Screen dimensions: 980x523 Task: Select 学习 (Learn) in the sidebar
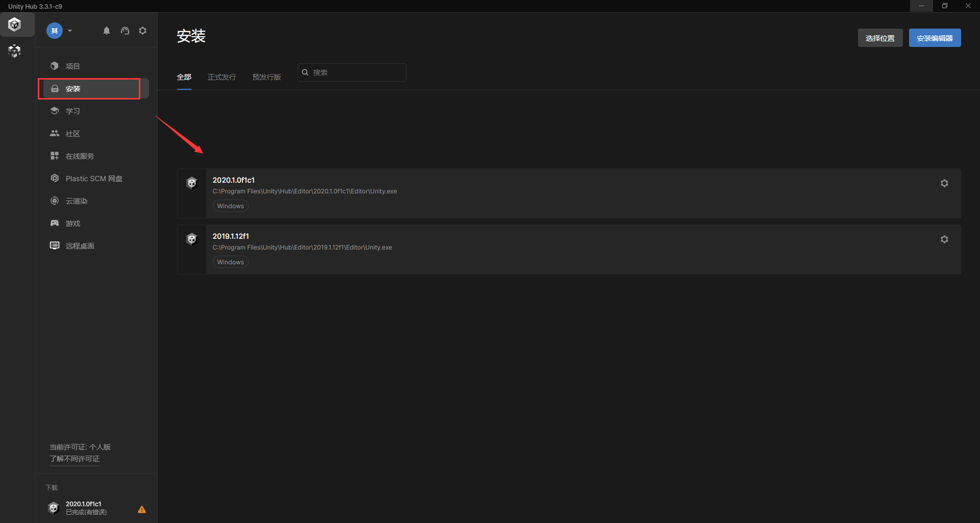72,111
